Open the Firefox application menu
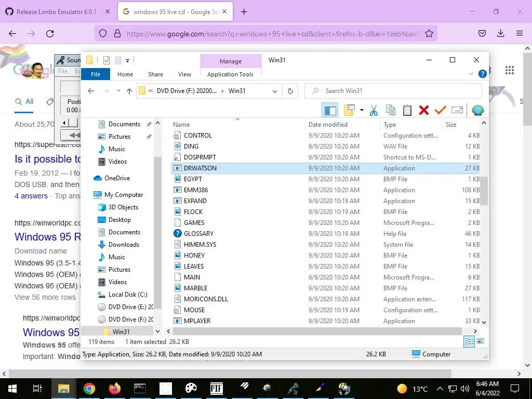This screenshot has width=532, height=399. (x=520, y=33)
